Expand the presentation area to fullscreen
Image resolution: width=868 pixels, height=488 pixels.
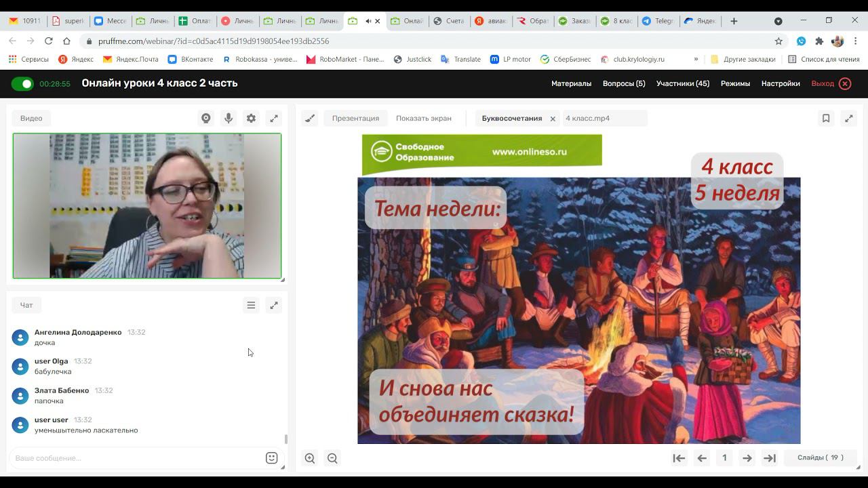(x=849, y=118)
